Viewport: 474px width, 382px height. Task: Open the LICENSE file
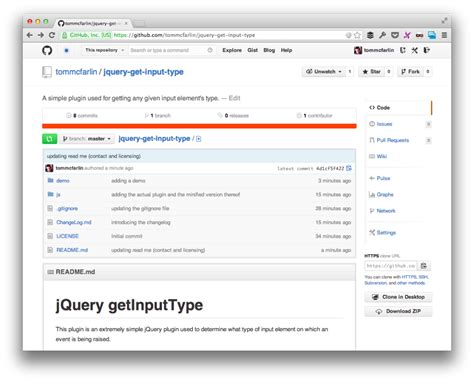(67, 236)
